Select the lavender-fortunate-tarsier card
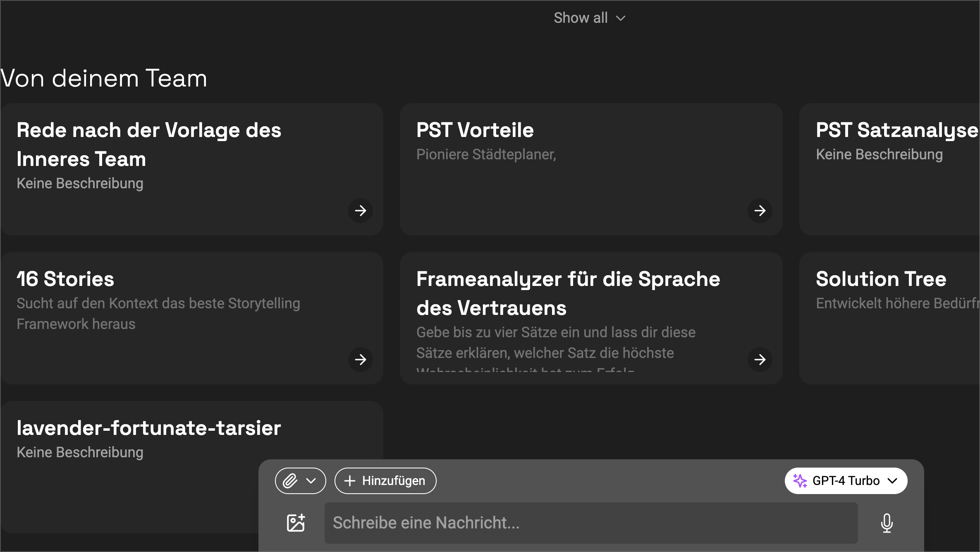 (x=149, y=428)
